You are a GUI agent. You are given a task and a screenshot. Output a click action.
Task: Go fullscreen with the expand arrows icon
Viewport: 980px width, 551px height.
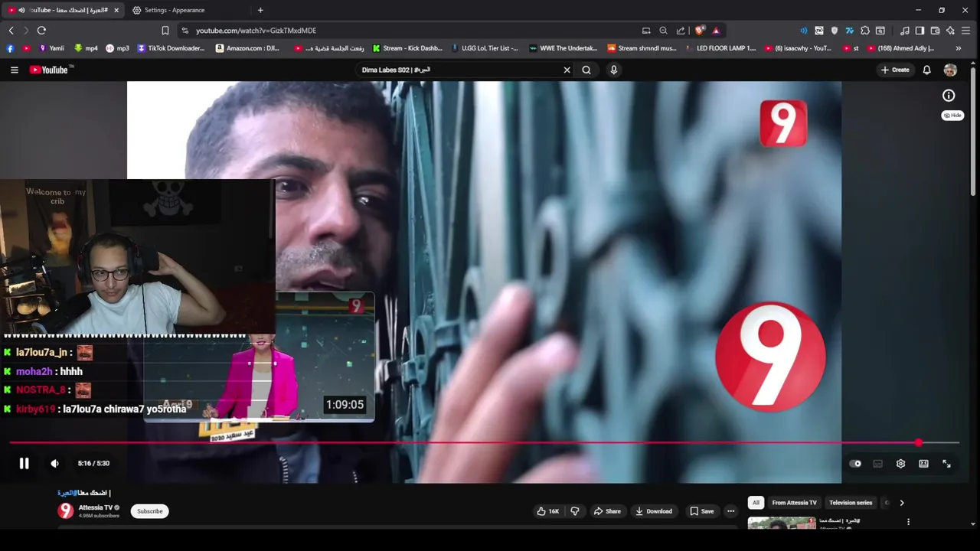[946, 464]
